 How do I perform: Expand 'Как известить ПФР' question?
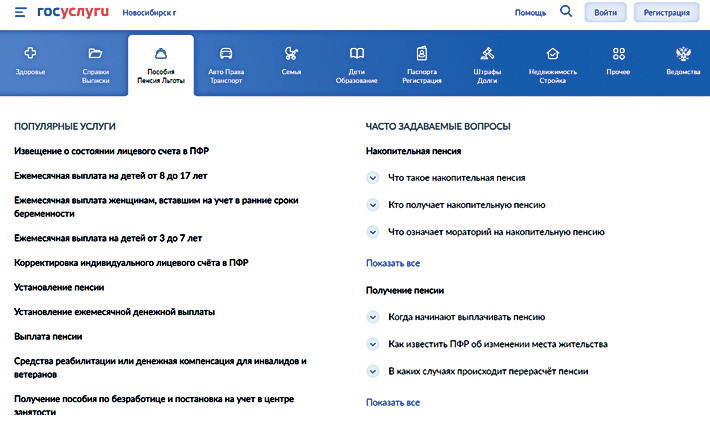pos(373,344)
